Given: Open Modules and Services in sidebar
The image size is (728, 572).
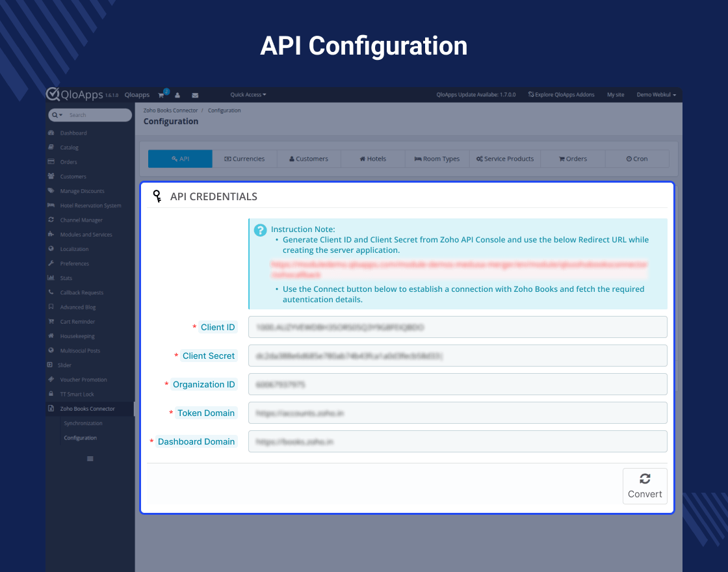Looking at the screenshot, I should click(86, 235).
